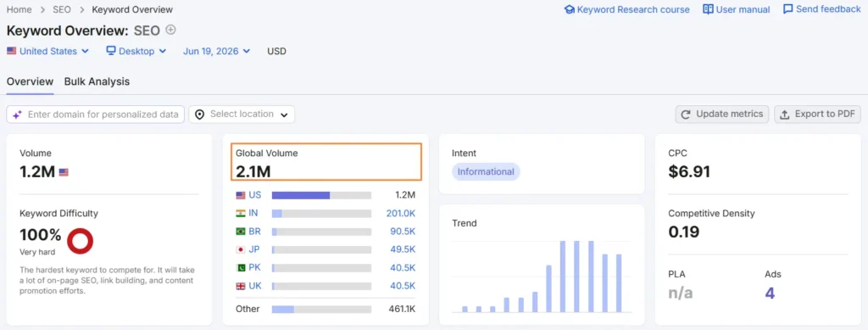Click the PK country code link
The width and height of the screenshot is (868, 330).
[254, 268]
